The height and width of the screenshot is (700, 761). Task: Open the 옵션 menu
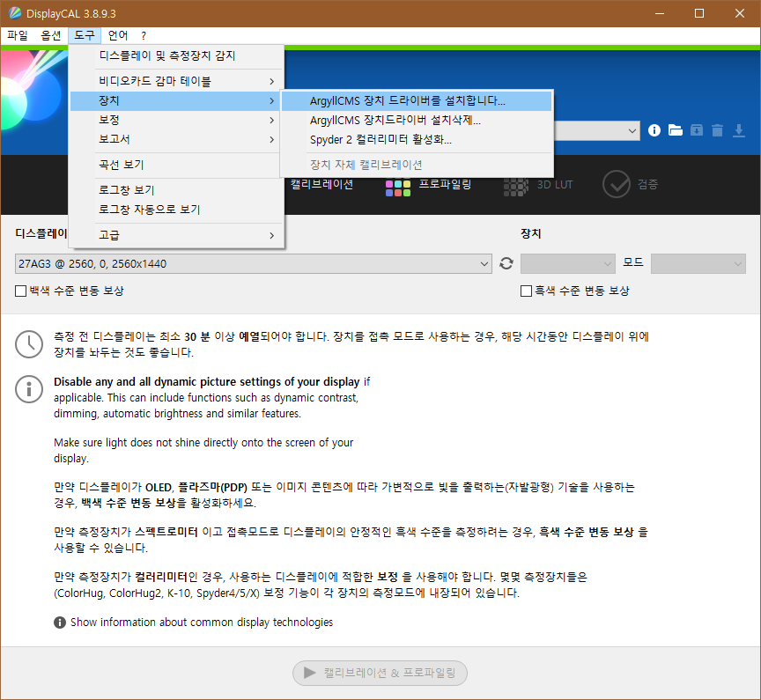click(51, 35)
